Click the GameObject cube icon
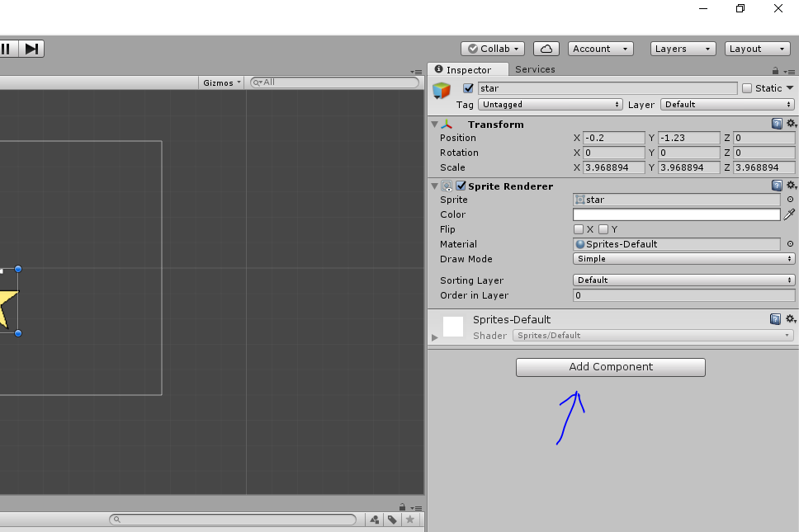799x532 pixels. (x=442, y=91)
